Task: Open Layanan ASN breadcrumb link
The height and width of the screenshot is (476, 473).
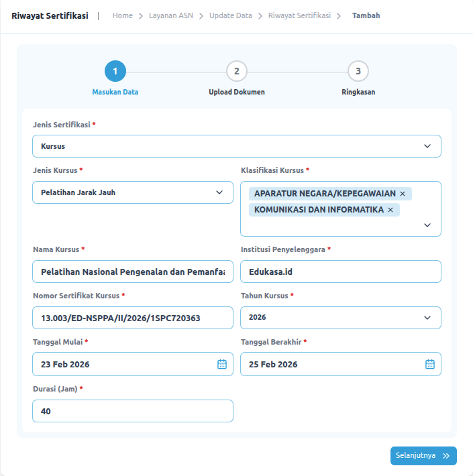Action: tap(171, 15)
